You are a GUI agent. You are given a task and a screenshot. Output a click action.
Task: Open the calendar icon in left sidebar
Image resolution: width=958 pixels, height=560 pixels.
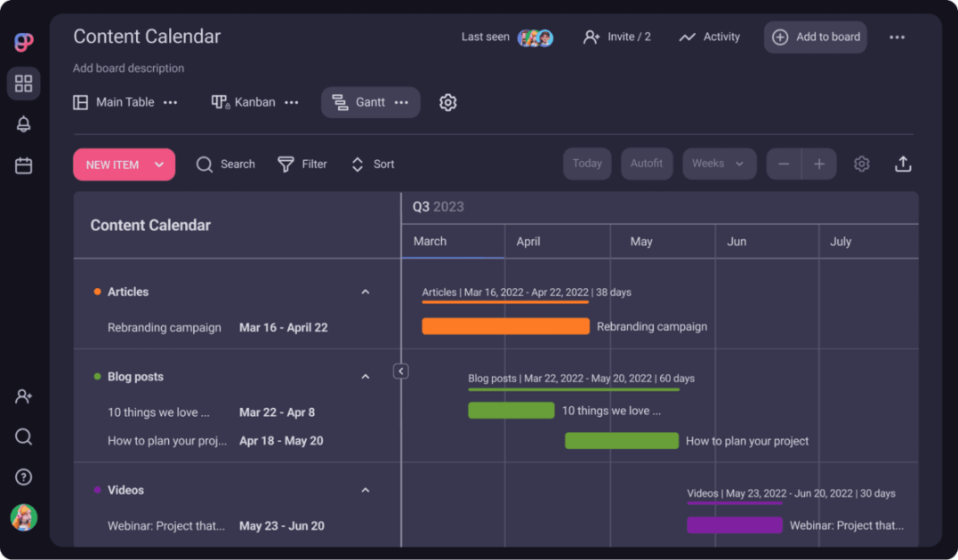[x=24, y=165]
